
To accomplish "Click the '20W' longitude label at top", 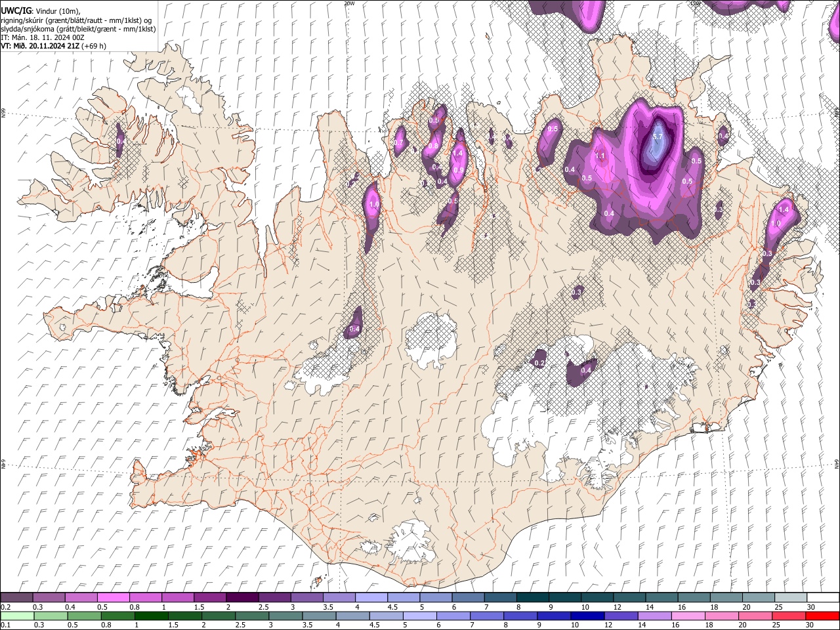I will (x=349, y=3).
